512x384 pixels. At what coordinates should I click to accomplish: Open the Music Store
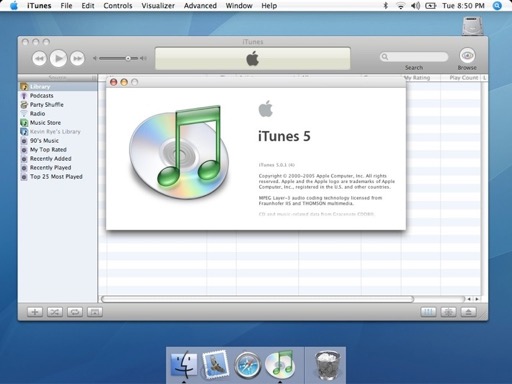pos(58,123)
